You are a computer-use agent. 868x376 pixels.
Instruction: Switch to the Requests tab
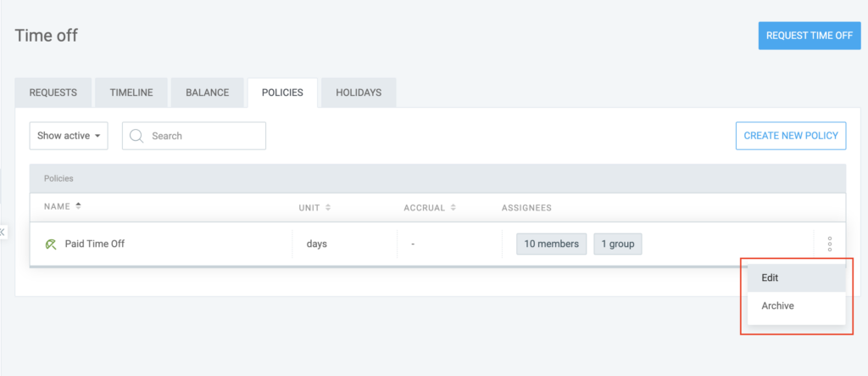click(53, 93)
